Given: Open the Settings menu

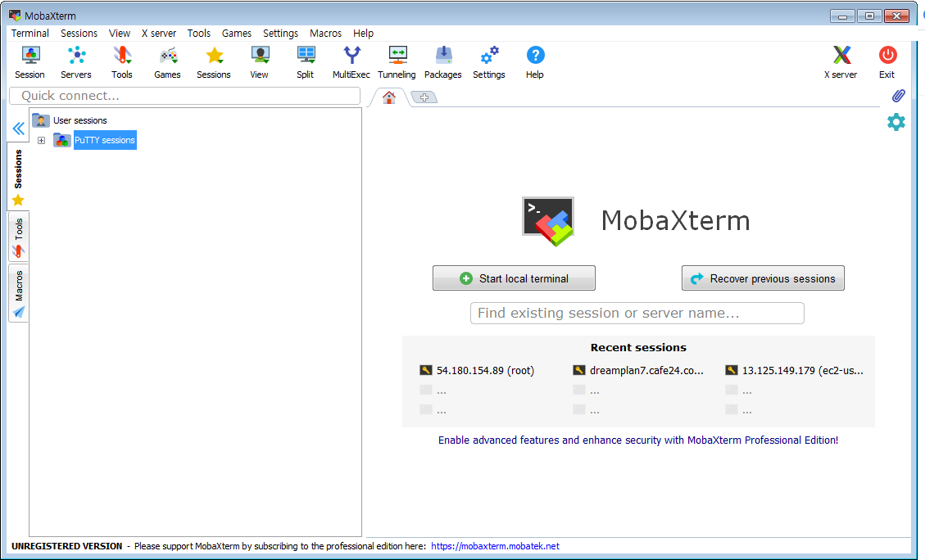Looking at the screenshot, I should [281, 33].
